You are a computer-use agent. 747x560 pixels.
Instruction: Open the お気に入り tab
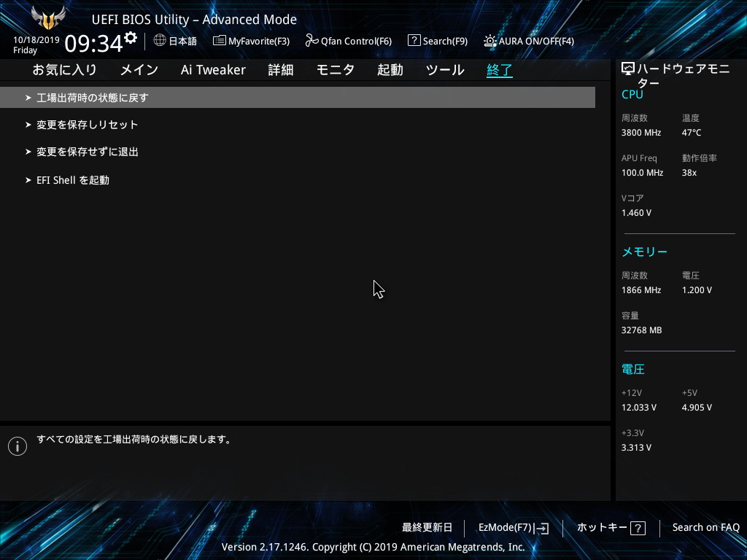[64, 70]
